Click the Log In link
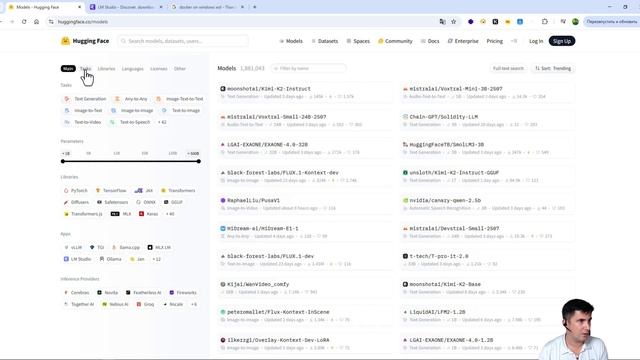Image resolution: width=640 pixels, height=360 pixels. (x=536, y=41)
